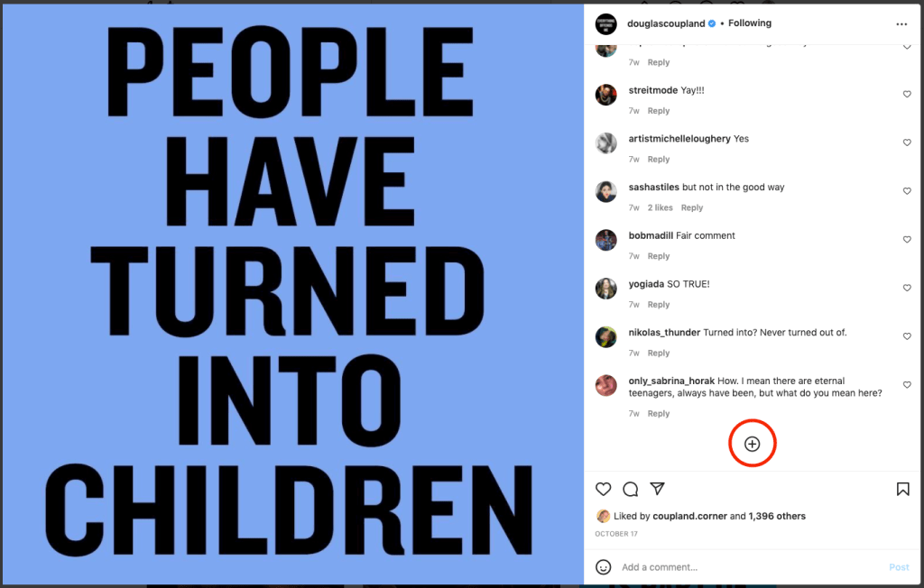The height and width of the screenshot is (588, 924).
Task: Open the artistmichelleloughery profile link
Action: point(679,139)
